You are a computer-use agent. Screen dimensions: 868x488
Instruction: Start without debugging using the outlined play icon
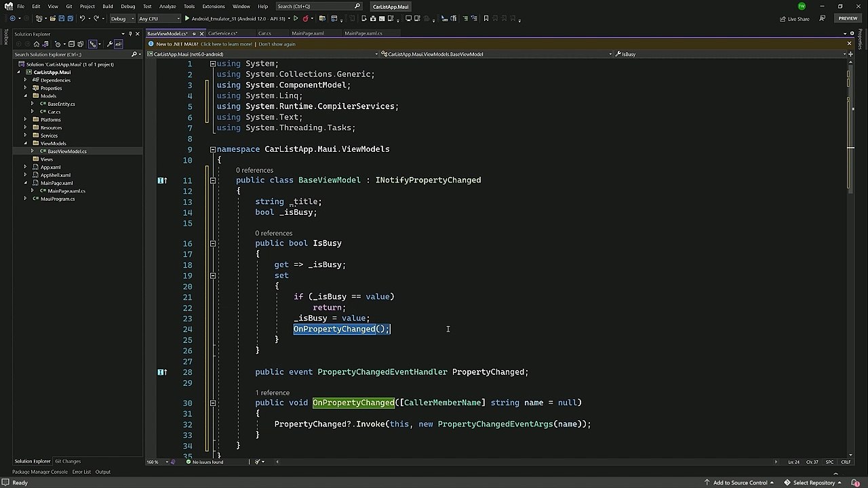coord(296,18)
